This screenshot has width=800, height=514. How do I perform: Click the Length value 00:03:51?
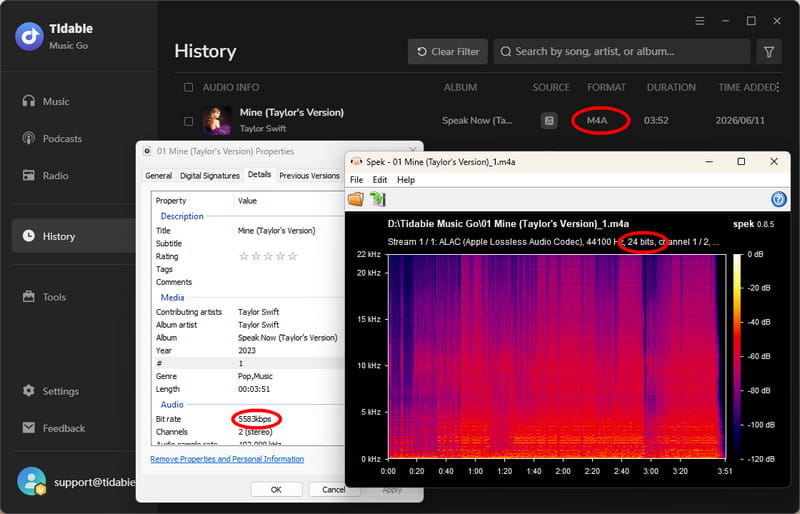point(254,389)
